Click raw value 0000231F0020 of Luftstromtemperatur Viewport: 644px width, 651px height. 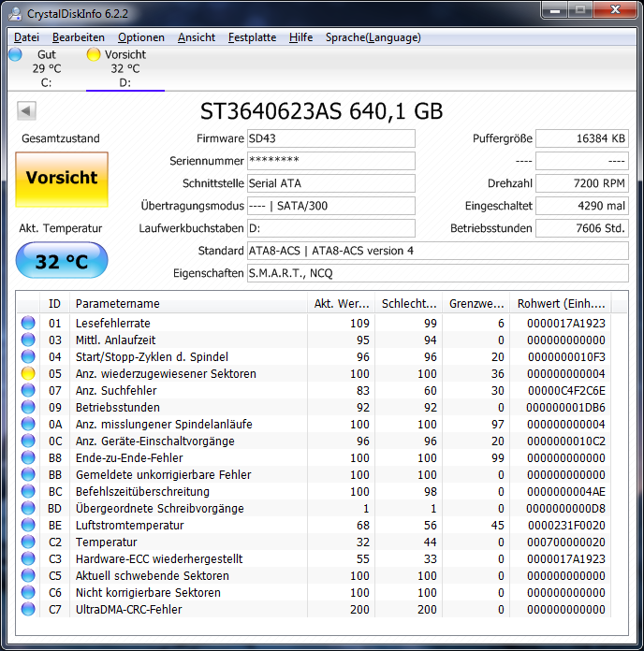point(566,526)
